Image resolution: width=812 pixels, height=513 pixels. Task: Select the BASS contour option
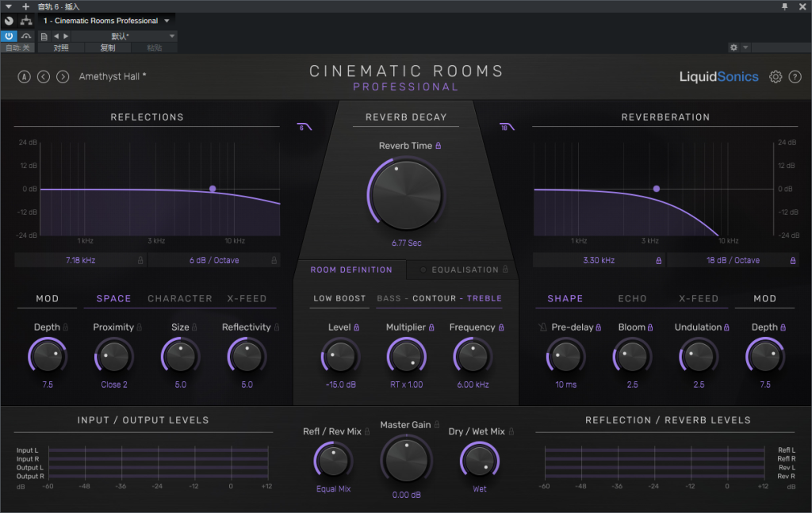[x=389, y=298]
